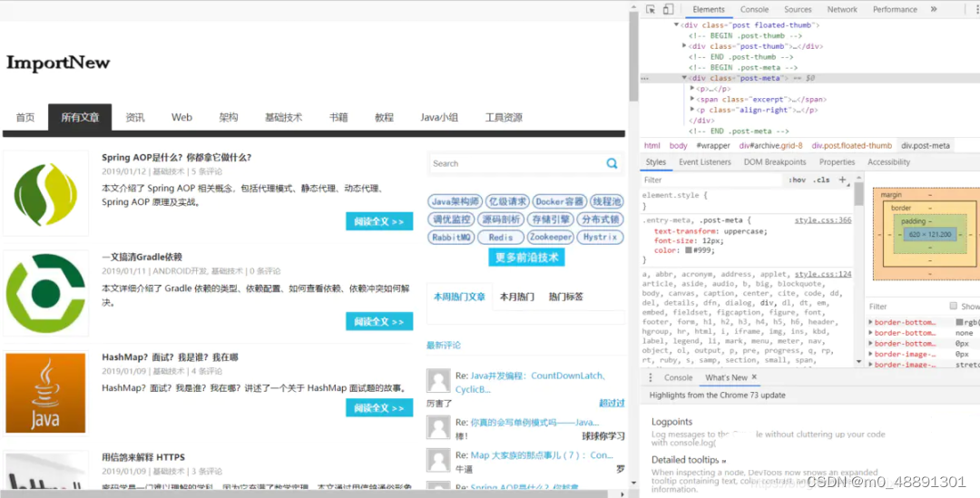Open the 用信鸽来解释 HTTPS article title

[143, 457]
